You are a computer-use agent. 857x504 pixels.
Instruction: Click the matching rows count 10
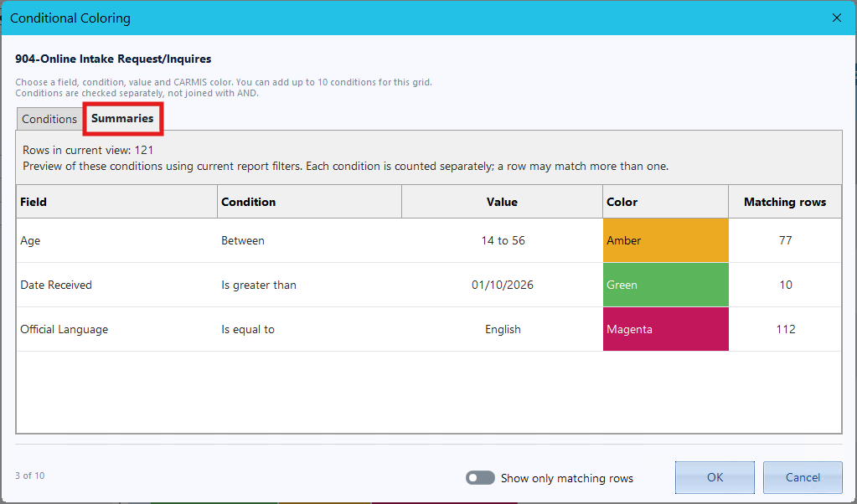(785, 285)
